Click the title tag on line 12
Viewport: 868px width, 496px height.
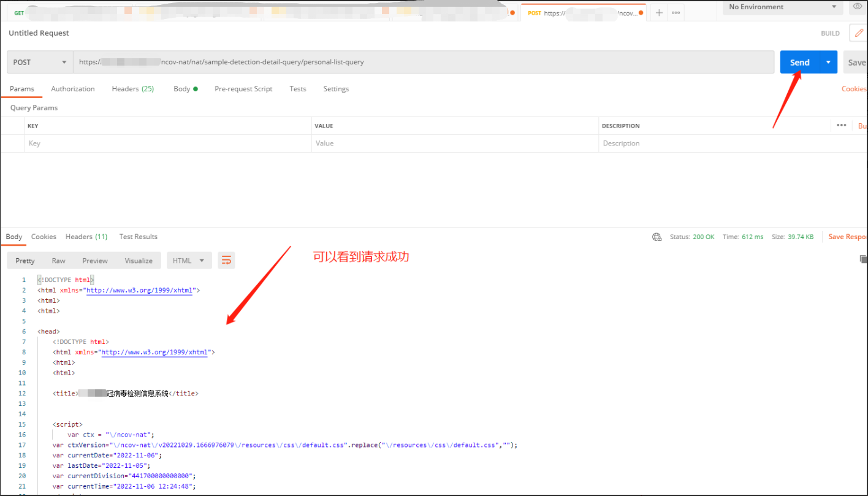(126, 394)
